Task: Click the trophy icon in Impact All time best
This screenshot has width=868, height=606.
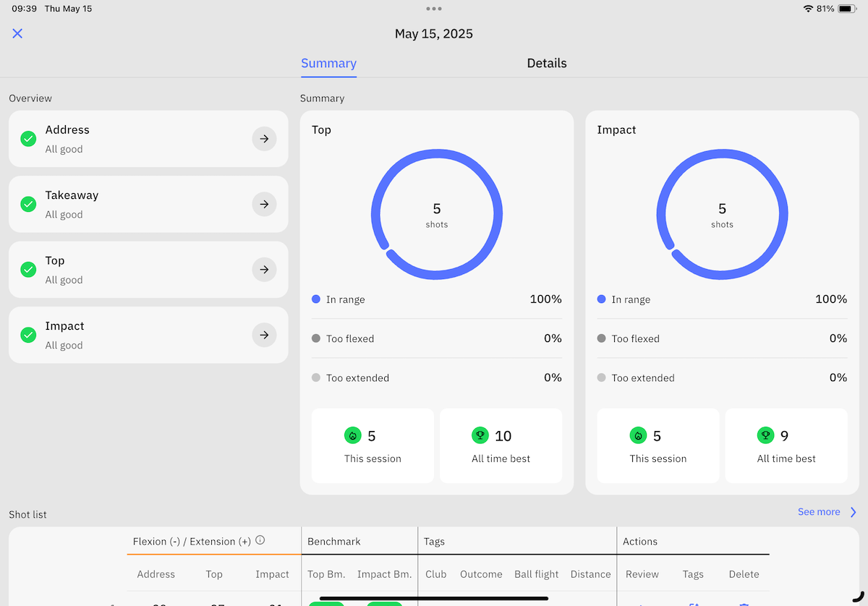Action: pyautogui.click(x=765, y=435)
